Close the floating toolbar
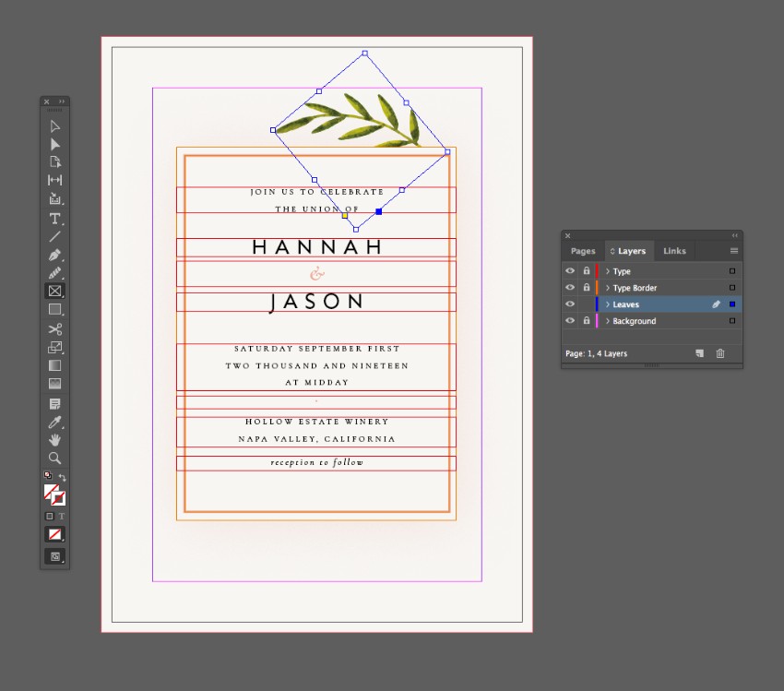 46,101
